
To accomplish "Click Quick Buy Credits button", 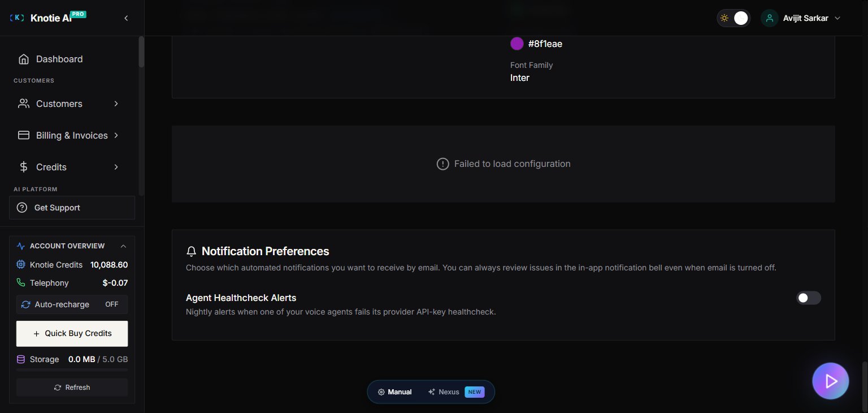I will click(x=72, y=333).
